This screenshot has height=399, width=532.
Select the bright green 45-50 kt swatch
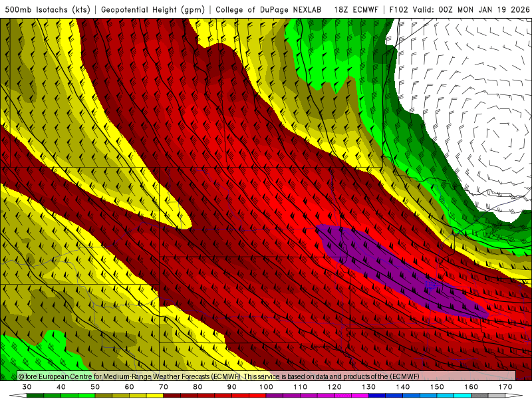pyautogui.click(x=86, y=396)
